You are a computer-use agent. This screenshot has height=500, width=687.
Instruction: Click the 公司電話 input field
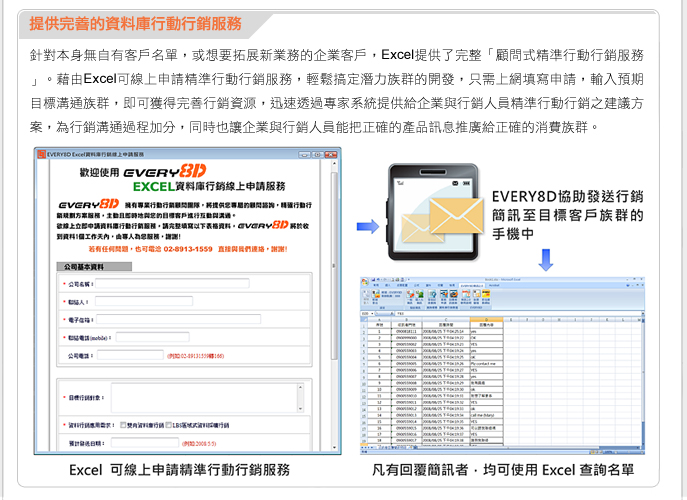[x=130, y=355]
